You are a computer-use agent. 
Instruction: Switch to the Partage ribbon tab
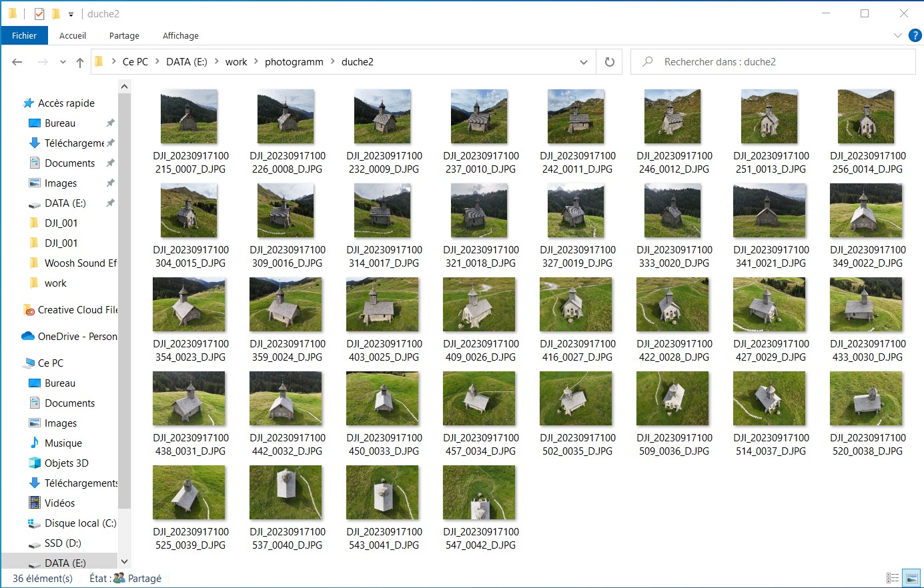pyautogui.click(x=124, y=36)
